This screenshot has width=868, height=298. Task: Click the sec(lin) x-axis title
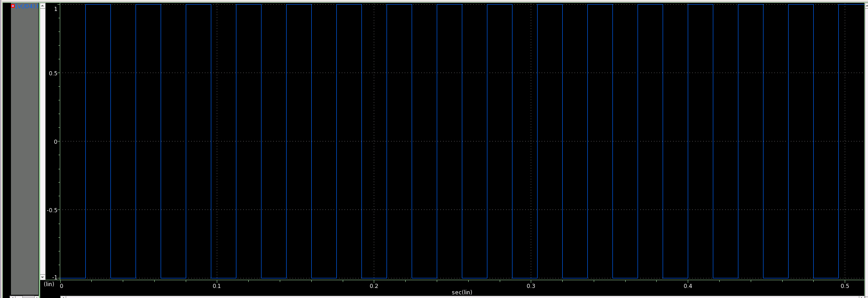[x=462, y=292]
